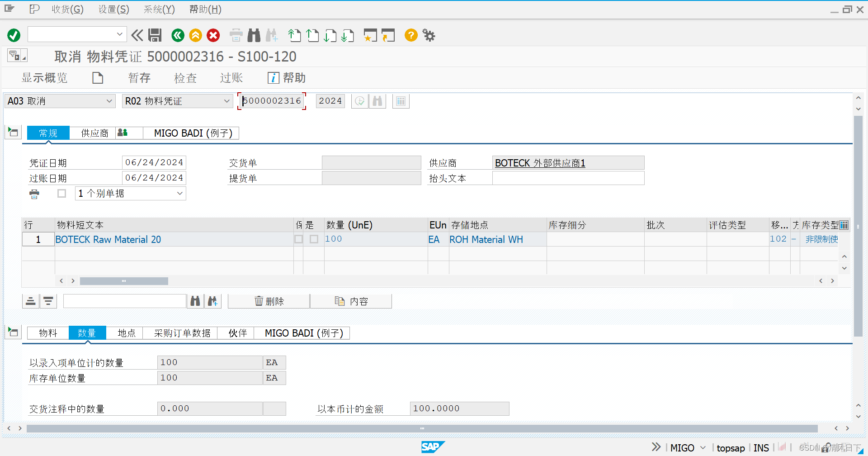Click 显示概览 button
Viewport: 868px width, 456px height.
coord(44,78)
